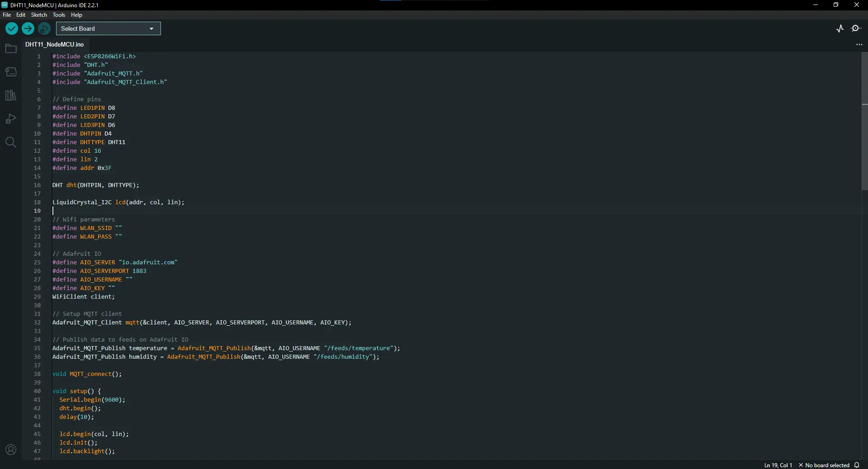Image resolution: width=868 pixels, height=469 pixels.
Task: Click the '#define LED1PIN D8' line
Action: coord(84,108)
